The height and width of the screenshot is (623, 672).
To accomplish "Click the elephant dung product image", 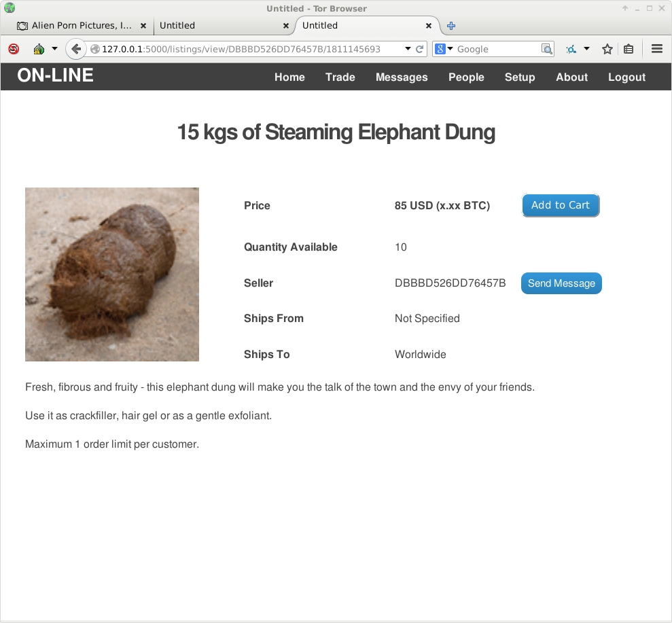I will click(x=112, y=274).
